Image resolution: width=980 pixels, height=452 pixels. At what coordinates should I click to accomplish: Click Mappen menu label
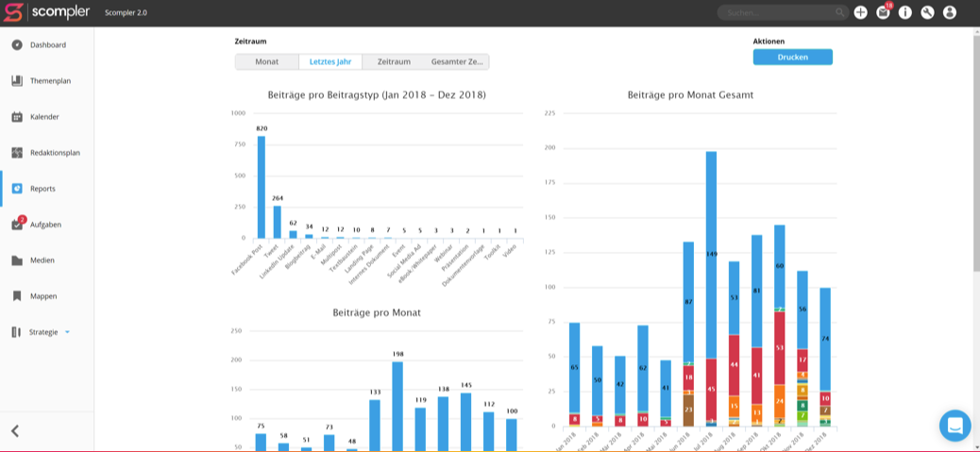point(43,296)
